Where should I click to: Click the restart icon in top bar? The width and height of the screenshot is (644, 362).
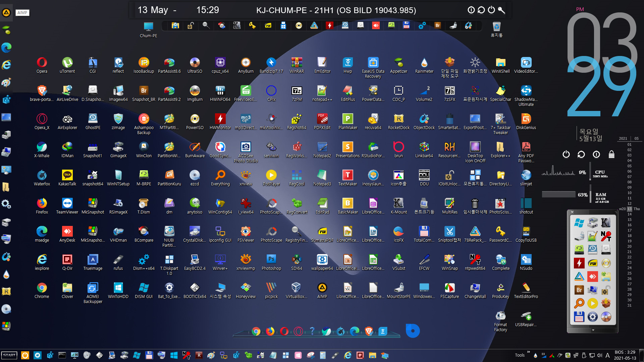click(481, 10)
